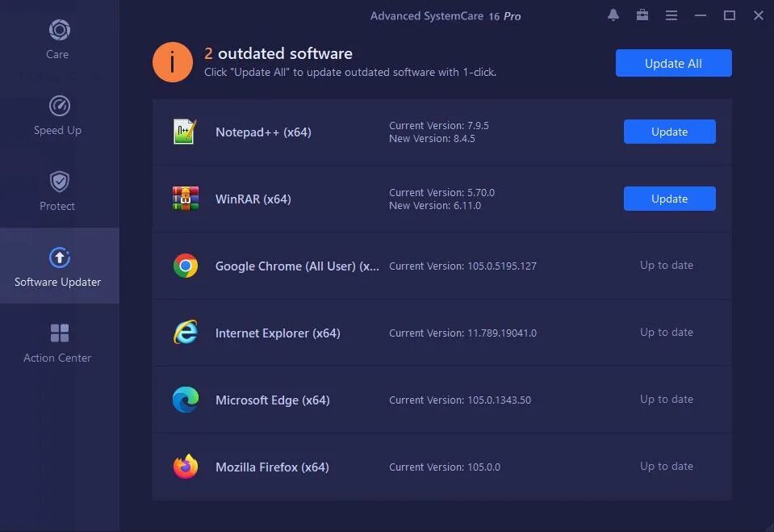
Task: Open notifications bell icon
Action: [613, 15]
